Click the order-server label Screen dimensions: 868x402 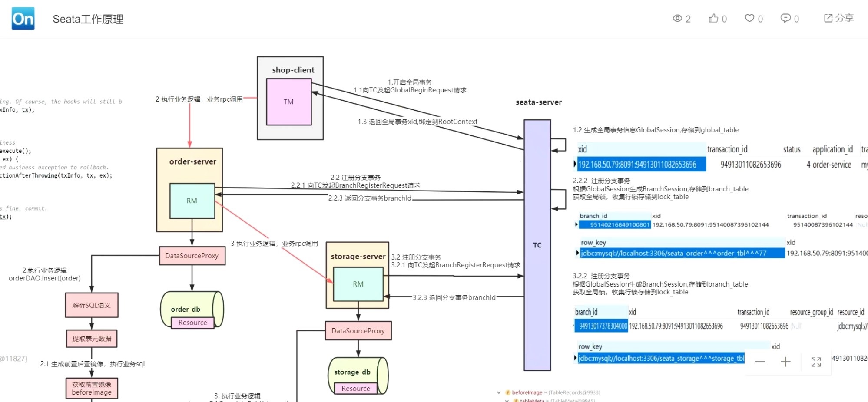coord(193,161)
